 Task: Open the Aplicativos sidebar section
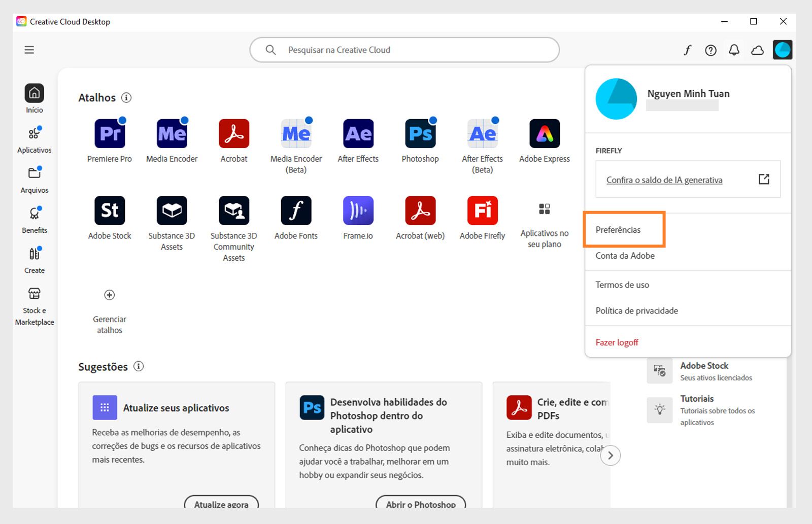point(34,137)
